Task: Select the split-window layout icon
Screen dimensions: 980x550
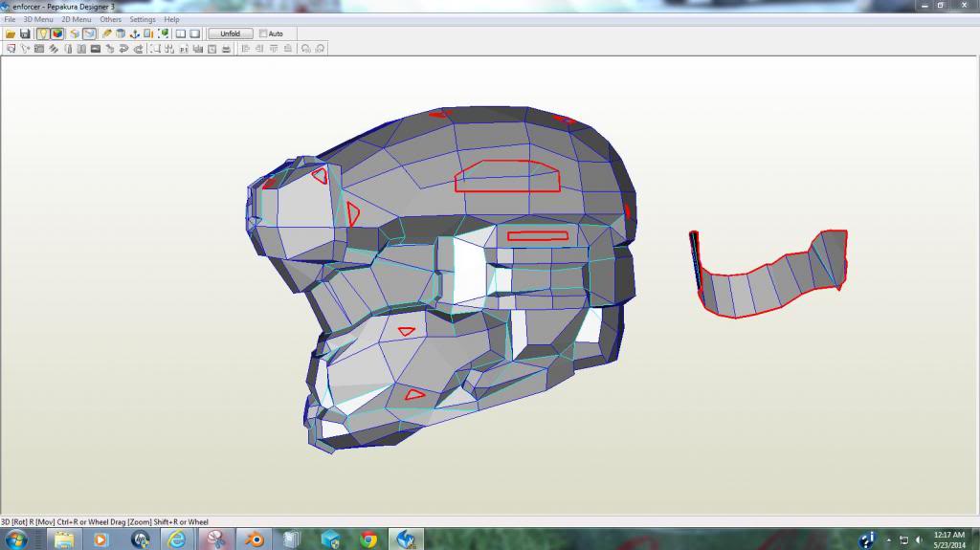Action: point(180,33)
